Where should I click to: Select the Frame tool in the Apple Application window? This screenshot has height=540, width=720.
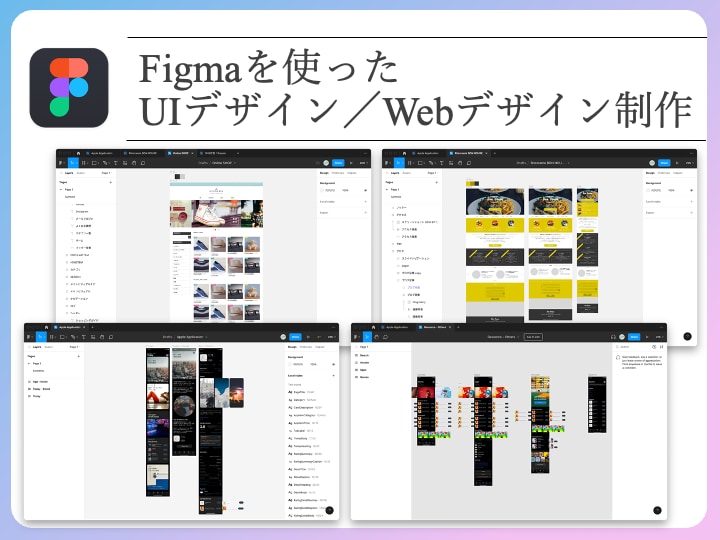(53, 337)
